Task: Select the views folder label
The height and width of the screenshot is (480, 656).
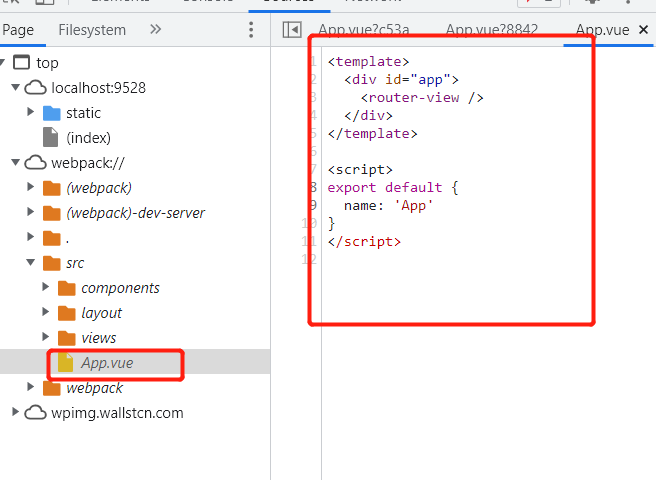Action: pos(98,338)
